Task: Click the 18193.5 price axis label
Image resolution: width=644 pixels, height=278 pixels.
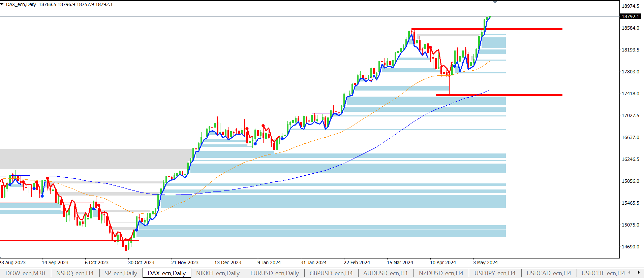Action: click(631, 50)
